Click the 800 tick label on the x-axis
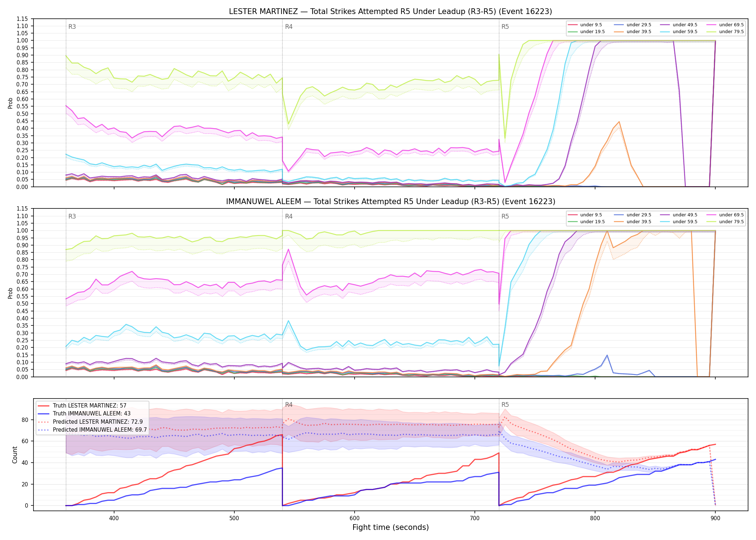756x540 pixels. [595, 518]
